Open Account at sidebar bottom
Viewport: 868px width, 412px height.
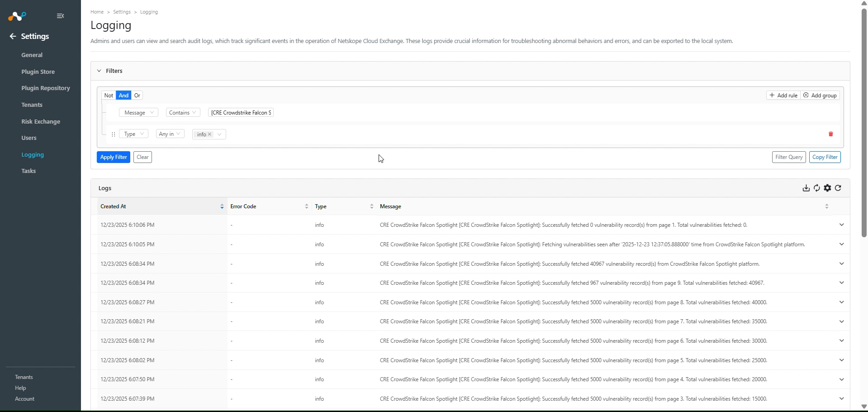pyautogui.click(x=25, y=399)
